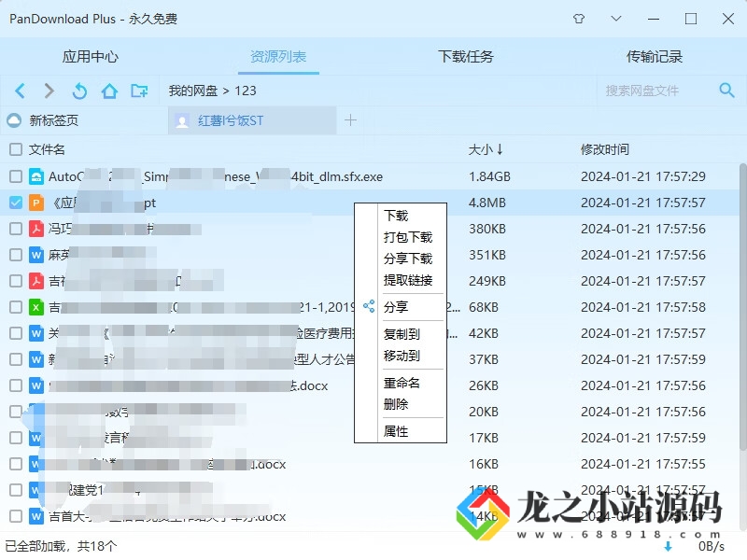Check the box for the 68KB file
This screenshot has height=560, width=747.
[x=16, y=307]
